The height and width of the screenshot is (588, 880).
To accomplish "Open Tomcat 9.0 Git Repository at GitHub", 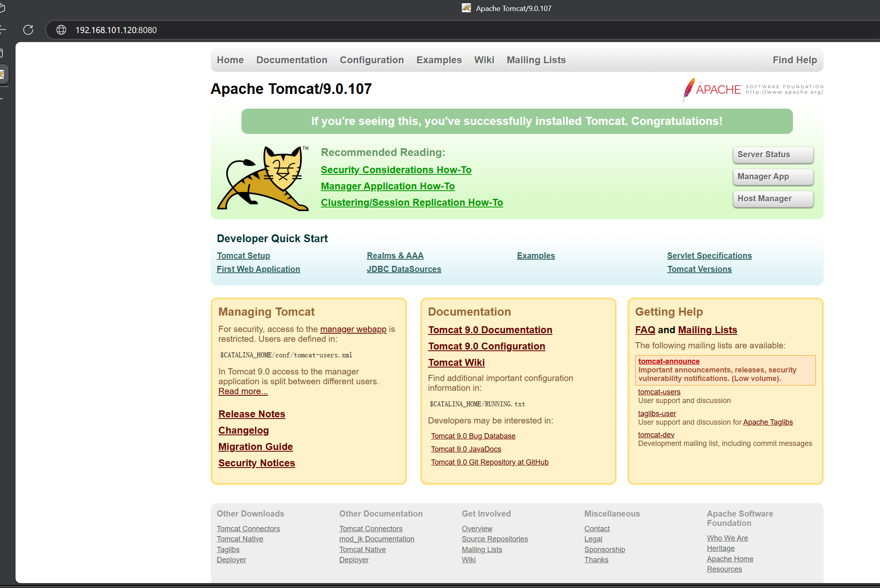I will (489, 462).
